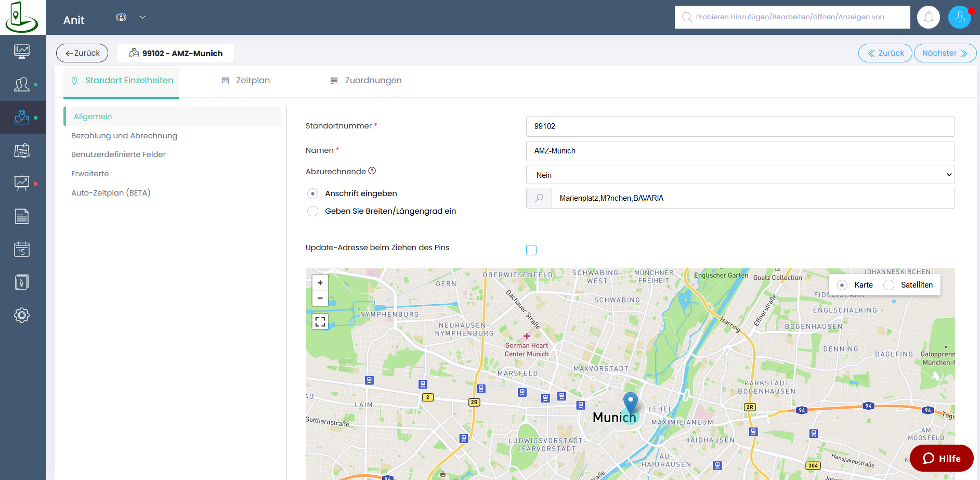Open the users icon in sidebar

[22, 84]
